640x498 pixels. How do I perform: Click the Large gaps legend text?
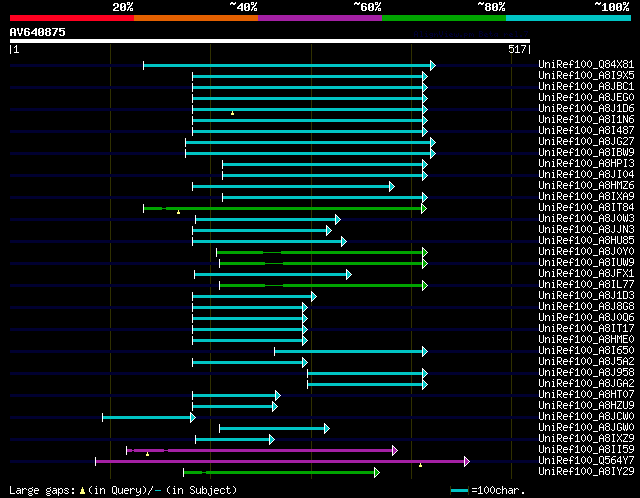pyautogui.click(x=42, y=490)
